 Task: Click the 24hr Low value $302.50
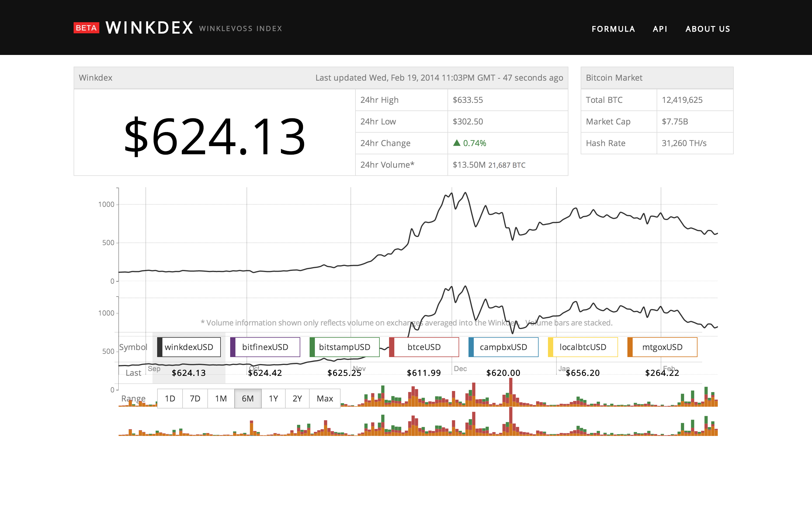(x=467, y=122)
